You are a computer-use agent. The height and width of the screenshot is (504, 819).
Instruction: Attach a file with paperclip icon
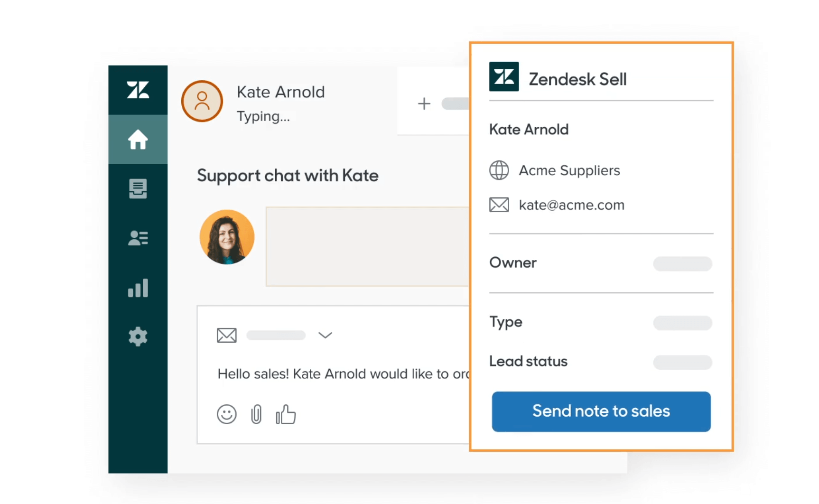click(x=256, y=414)
